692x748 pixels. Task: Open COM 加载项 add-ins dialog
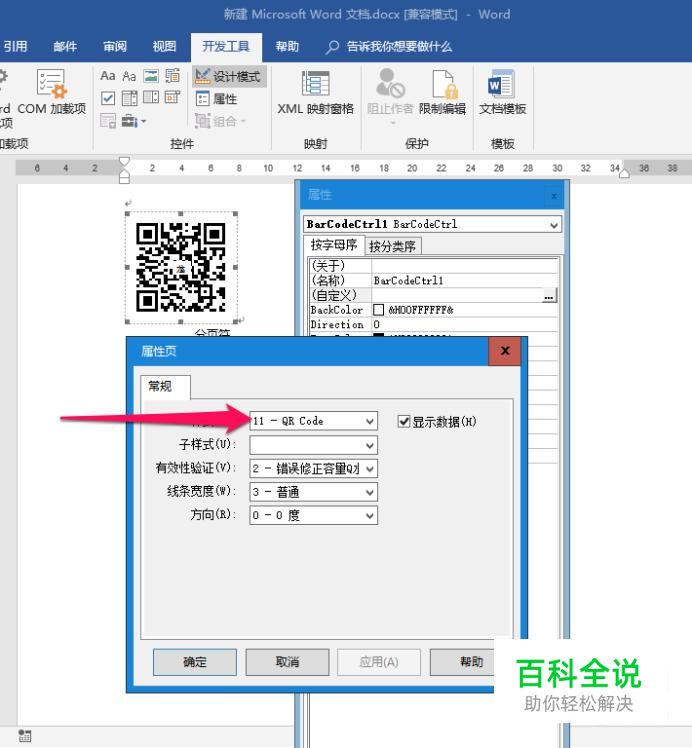(x=52, y=92)
